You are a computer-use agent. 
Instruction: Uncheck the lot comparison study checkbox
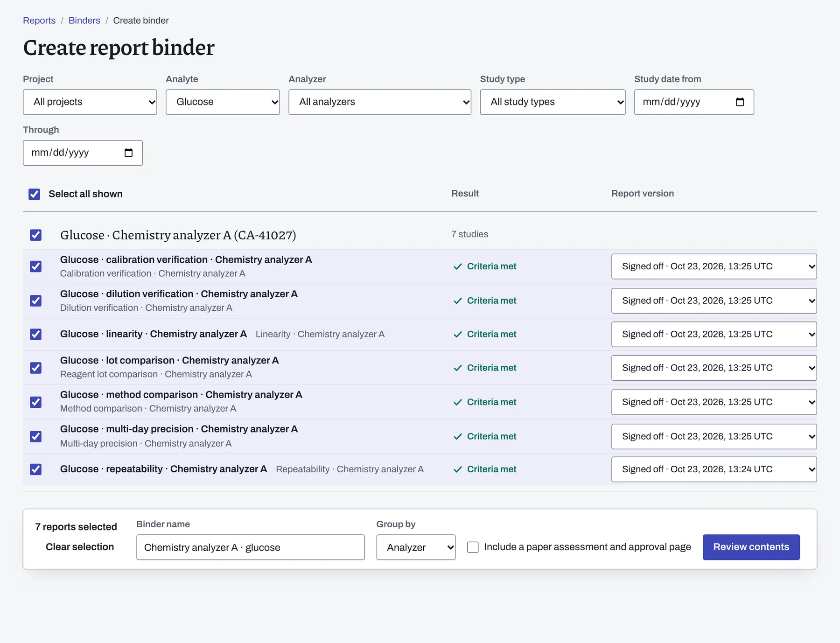pyautogui.click(x=36, y=368)
